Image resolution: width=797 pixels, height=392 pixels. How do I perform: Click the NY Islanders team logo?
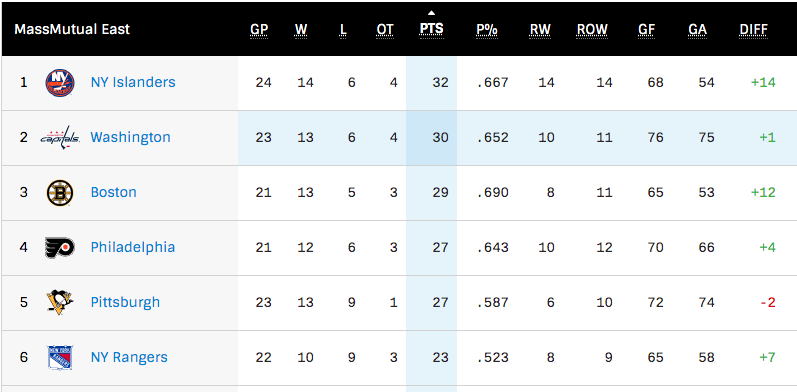tap(60, 83)
